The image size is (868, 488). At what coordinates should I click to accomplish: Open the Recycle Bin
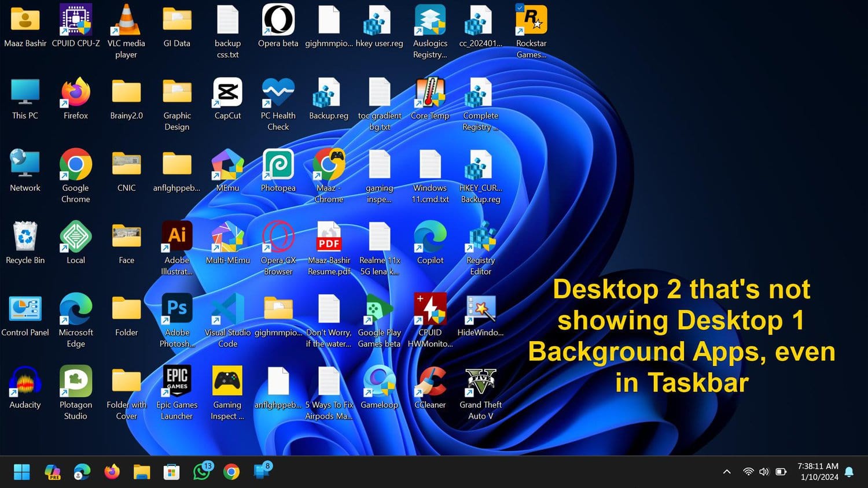pos(25,236)
